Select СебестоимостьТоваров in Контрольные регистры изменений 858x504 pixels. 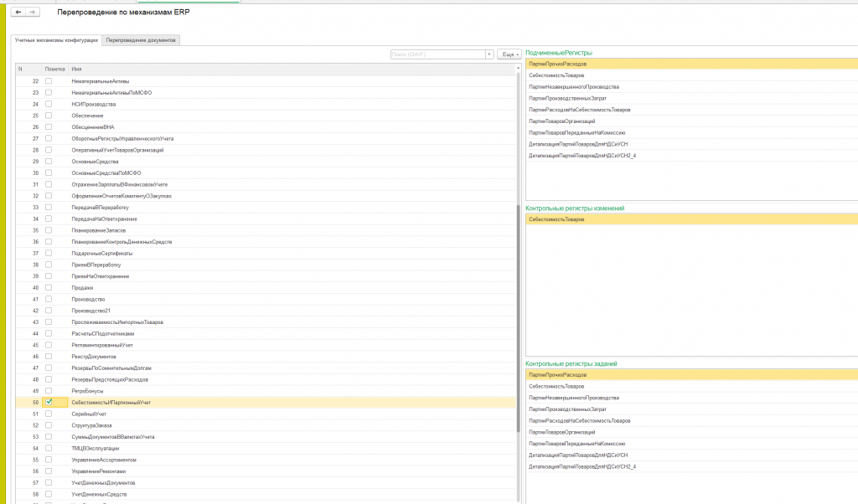691,219
